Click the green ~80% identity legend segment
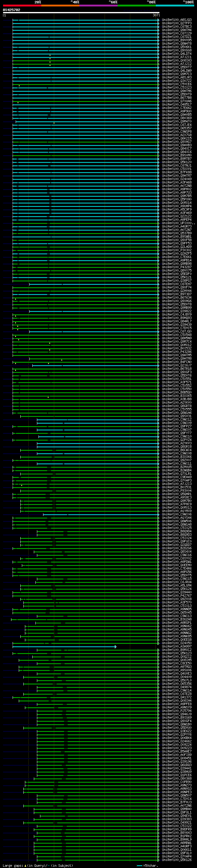Image resolution: width=197 pixels, height=868 pixels. pyautogui.click(x=137, y=6)
